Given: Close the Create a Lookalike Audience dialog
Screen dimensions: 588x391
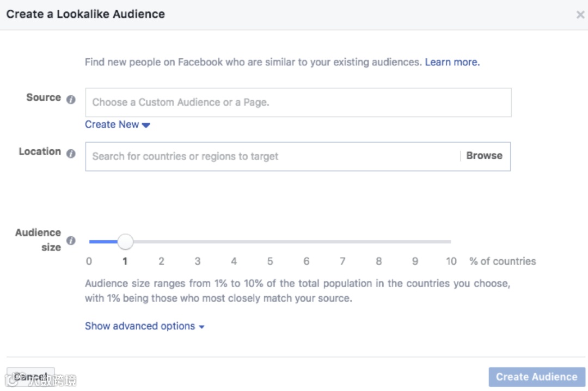Looking at the screenshot, I should (x=580, y=15).
